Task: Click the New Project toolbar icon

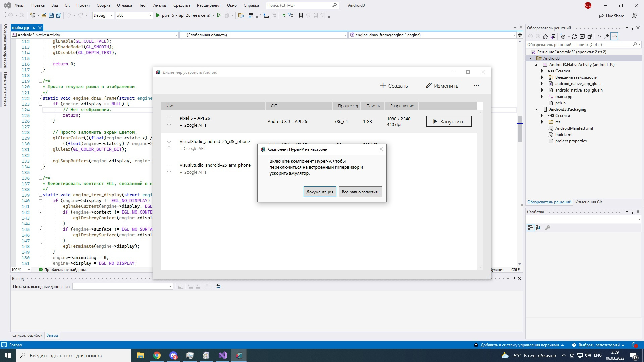Action: click(x=33, y=15)
